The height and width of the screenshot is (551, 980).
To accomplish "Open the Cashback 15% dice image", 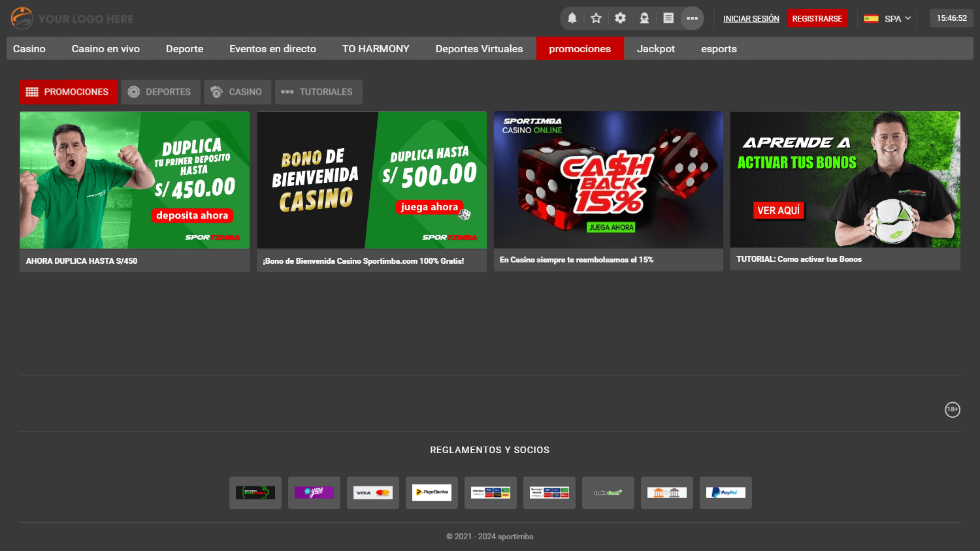I will [608, 180].
